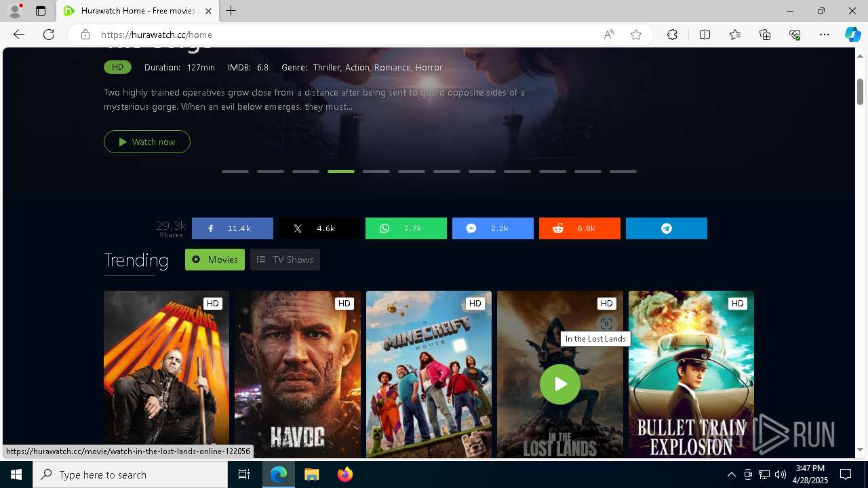Share on Reddit 6.8k button
This screenshot has height=488, width=868.
point(580,228)
